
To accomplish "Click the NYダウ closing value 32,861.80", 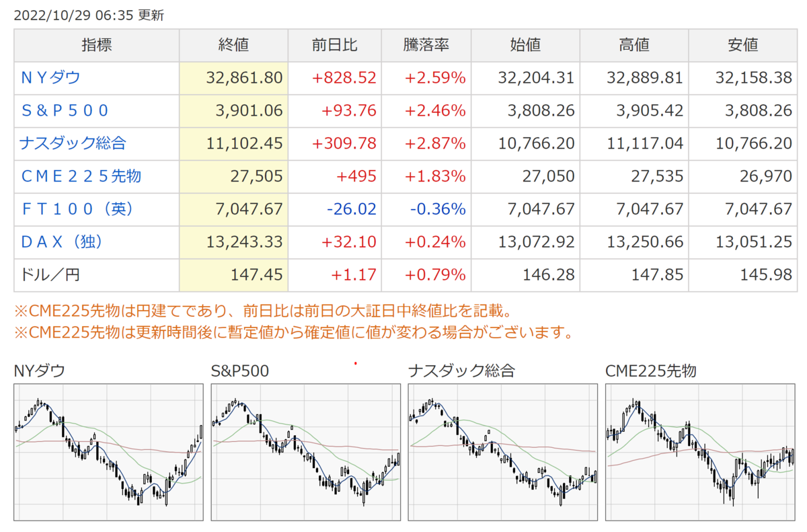I will point(244,77).
